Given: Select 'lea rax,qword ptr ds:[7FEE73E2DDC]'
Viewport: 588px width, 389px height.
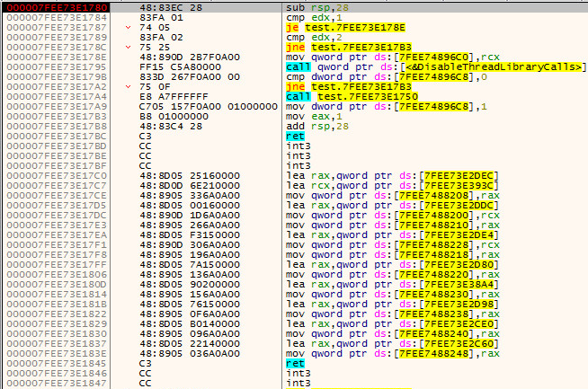Looking at the screenshot, I should coord(393,206).
